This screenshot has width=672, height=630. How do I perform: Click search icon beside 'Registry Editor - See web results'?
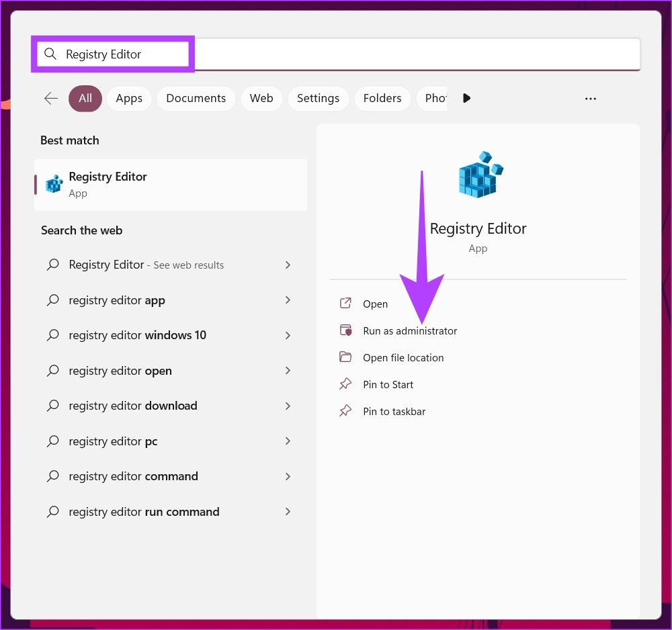(x=52, y=265)
